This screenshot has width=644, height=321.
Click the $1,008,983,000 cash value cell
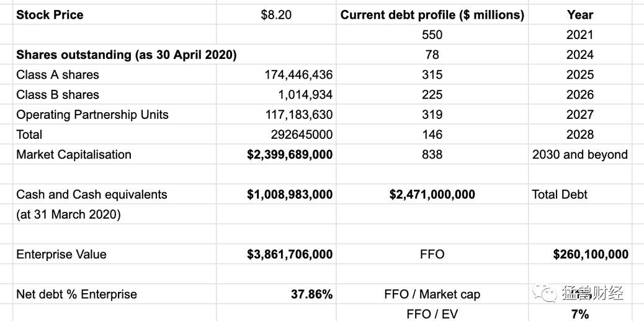click(290, 195)
